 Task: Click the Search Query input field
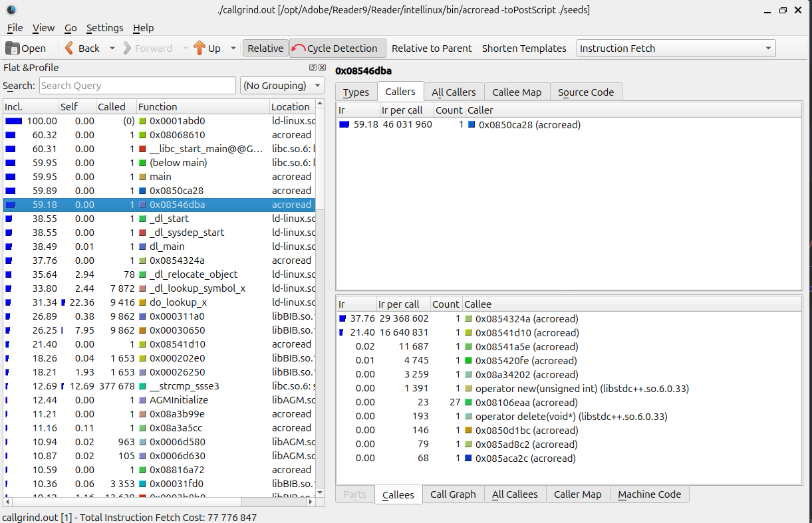[137, 86]
